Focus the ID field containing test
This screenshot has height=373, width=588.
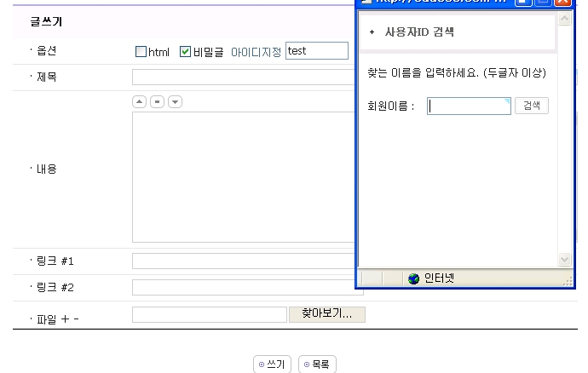(317, 50)
